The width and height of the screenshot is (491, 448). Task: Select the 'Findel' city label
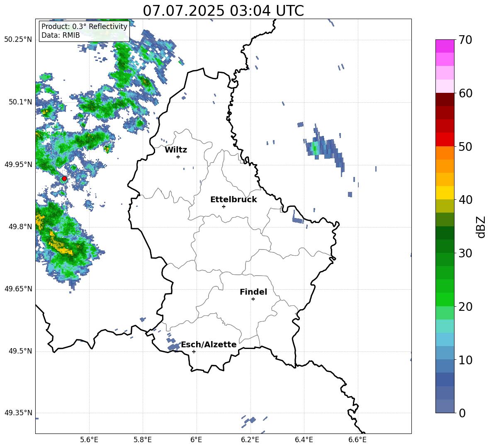point(253,292)
